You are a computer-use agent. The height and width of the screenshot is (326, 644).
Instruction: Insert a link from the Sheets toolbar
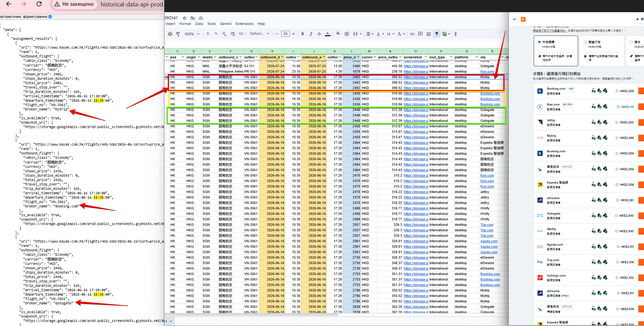[412, 34]
